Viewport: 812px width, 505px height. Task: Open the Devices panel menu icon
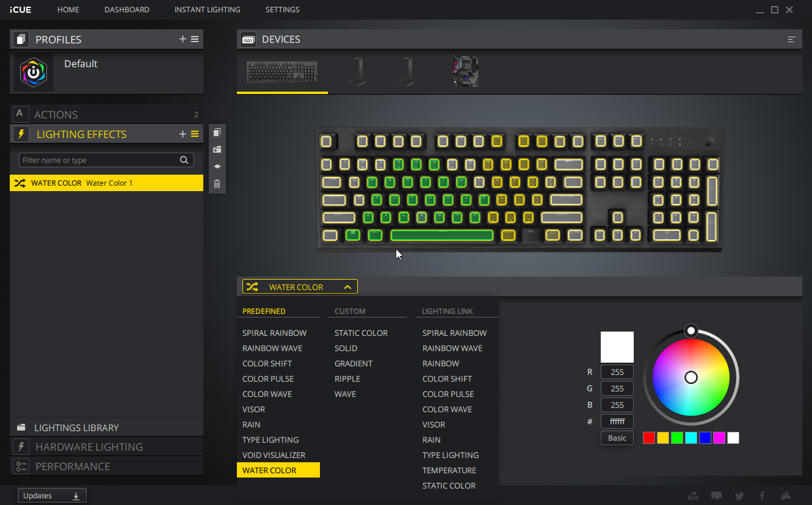[792, 39]
